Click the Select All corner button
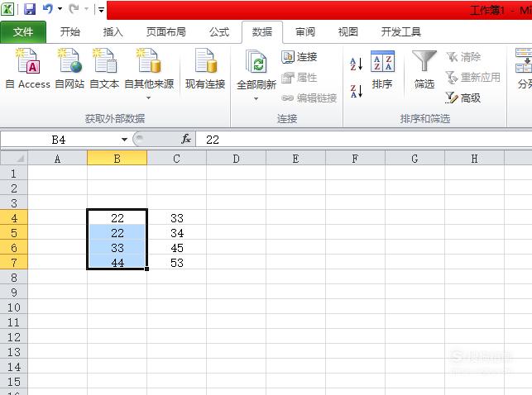Screen dimensions: 532x395 tap(14, 158)
